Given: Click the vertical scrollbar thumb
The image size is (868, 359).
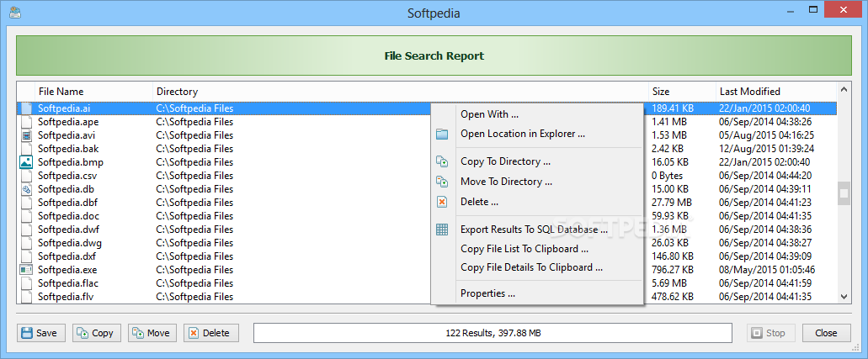Looking at the screenshot, I should (844, 193).
